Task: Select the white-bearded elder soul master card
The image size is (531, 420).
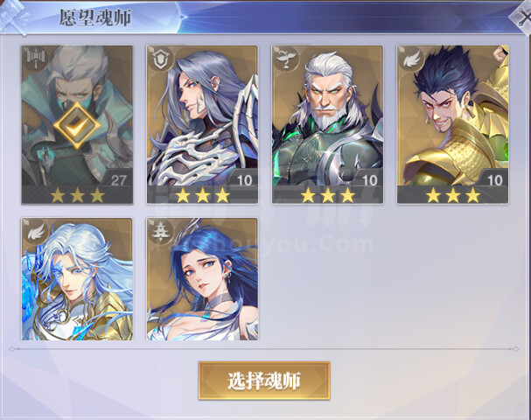Action: tap(327, 124)
